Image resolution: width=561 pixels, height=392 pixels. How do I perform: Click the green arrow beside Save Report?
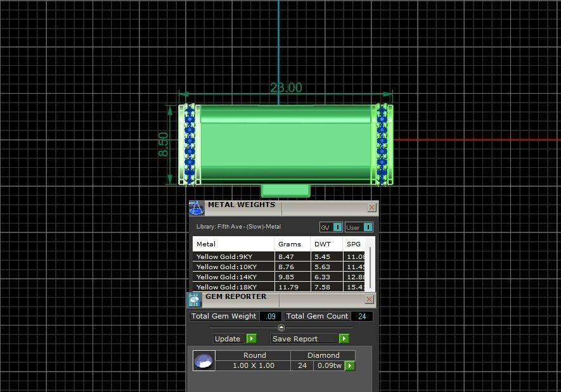click(x=344, y=338)
